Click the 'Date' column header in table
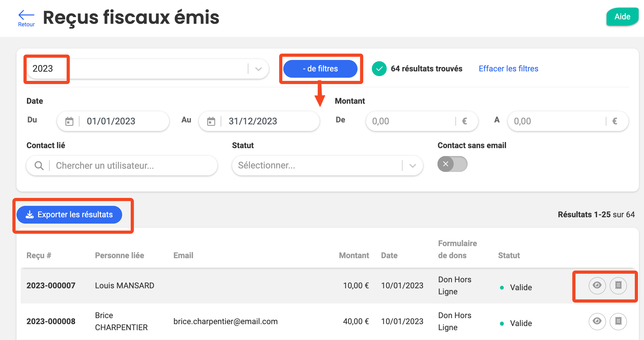This screenshot has width=644, height=340. pyautogui.click(x=389, y=256)
